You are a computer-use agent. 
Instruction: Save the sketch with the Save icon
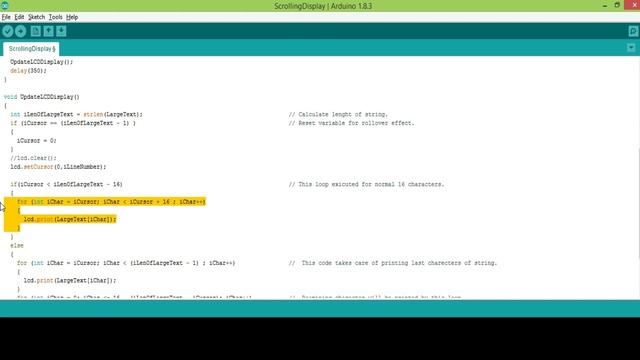coord(61,31)
